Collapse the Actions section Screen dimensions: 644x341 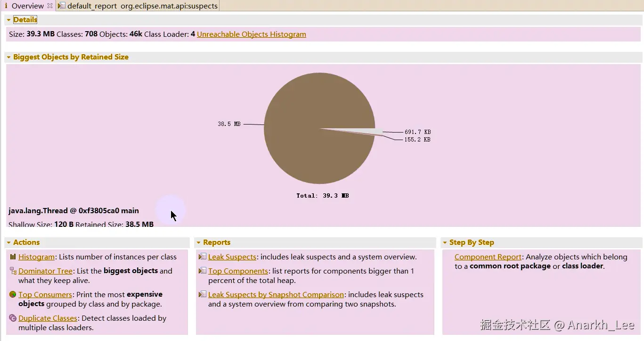(x=8, y=242)
